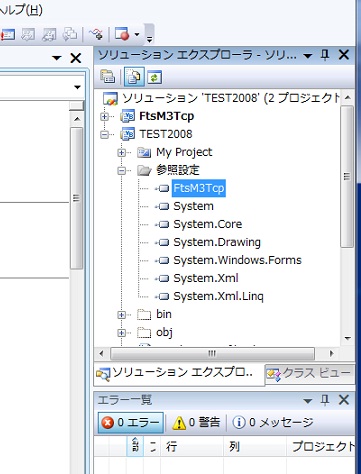Select the System reference
This screenshot has width=361, height=474.
coord(193,206)
